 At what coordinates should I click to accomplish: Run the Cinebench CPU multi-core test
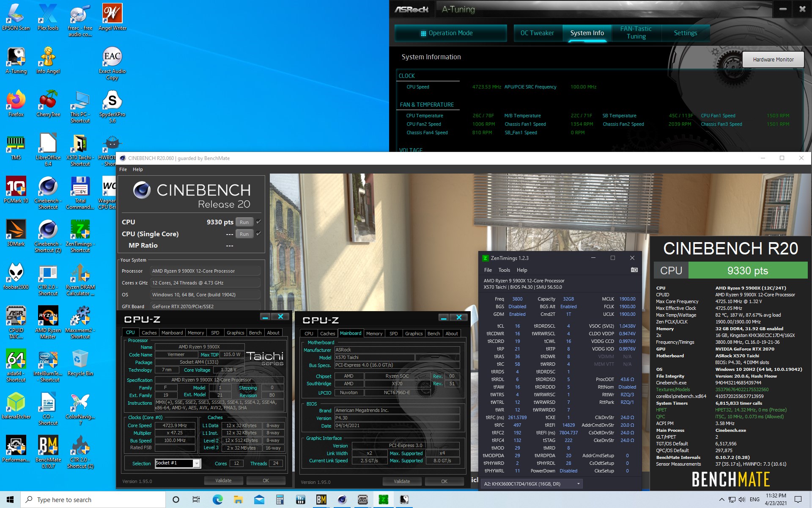coord(244,222)
